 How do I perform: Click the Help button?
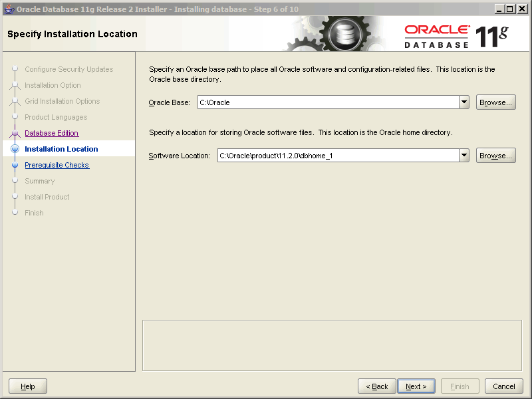(x=28, y=386)
